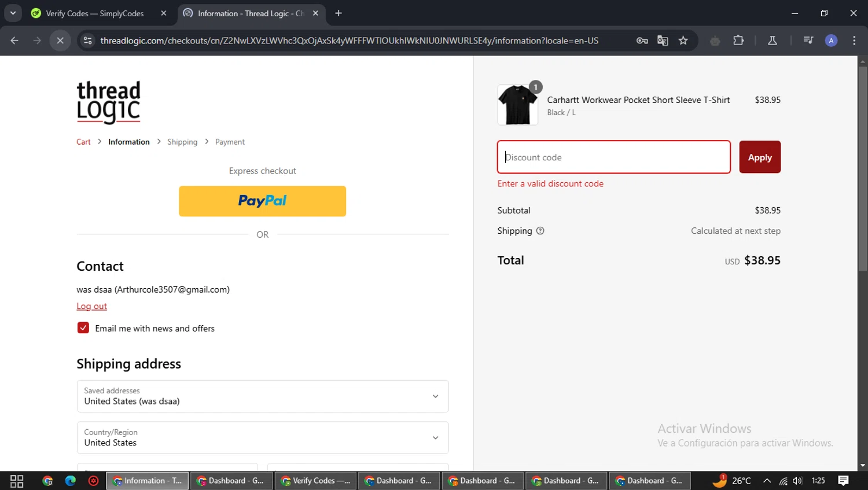Click the translate page icon
This screenshot has height=490, width=868.
coord(663,40)
